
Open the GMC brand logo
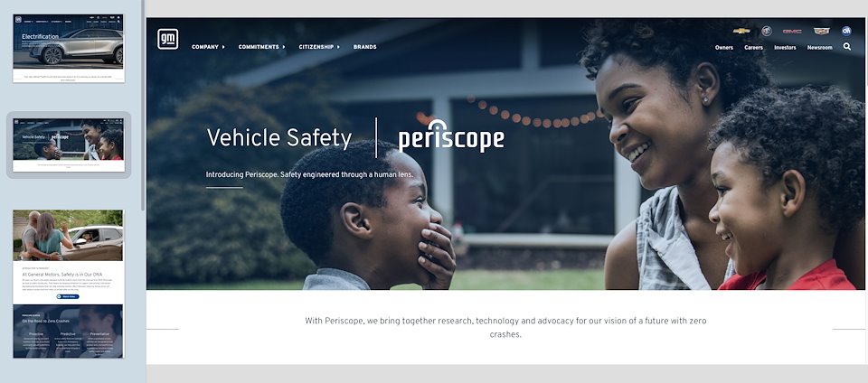point(792,32)
